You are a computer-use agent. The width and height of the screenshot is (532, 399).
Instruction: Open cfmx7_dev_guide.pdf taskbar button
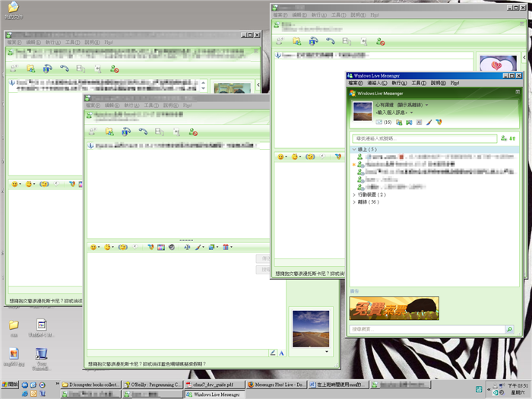tap(214, 385)
